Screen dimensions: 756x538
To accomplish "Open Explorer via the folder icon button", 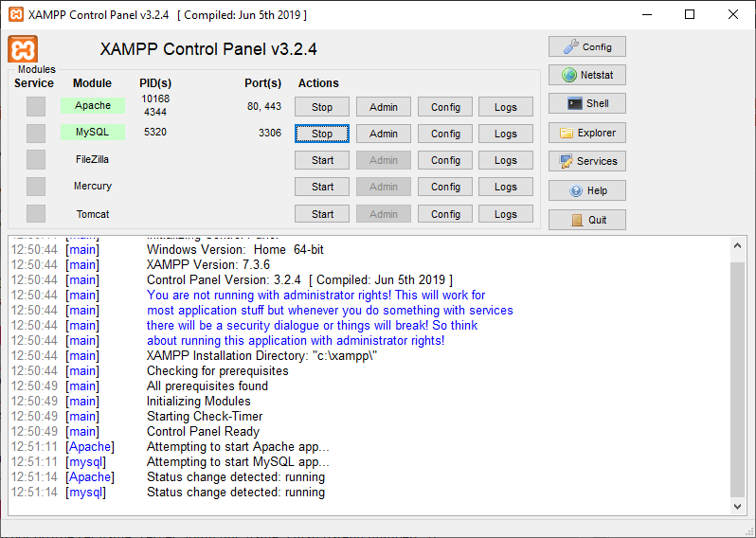I will pyautogui.click(x=587, y=133).
